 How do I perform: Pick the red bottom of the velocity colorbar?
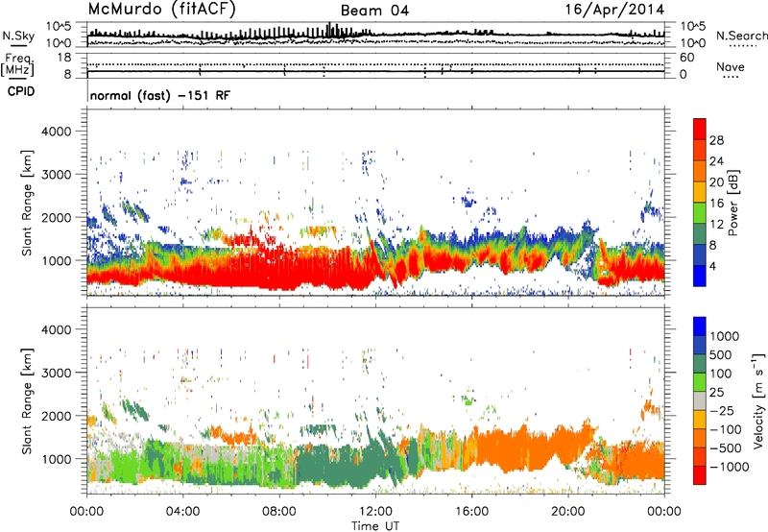click(700, 475)
